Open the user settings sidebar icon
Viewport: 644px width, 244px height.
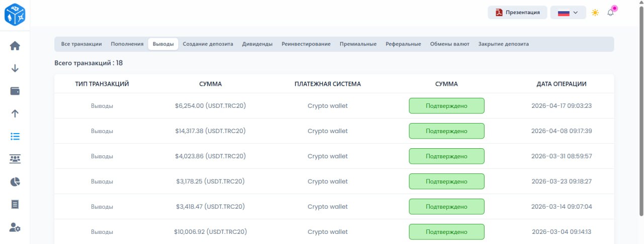[x=15, y=227]
